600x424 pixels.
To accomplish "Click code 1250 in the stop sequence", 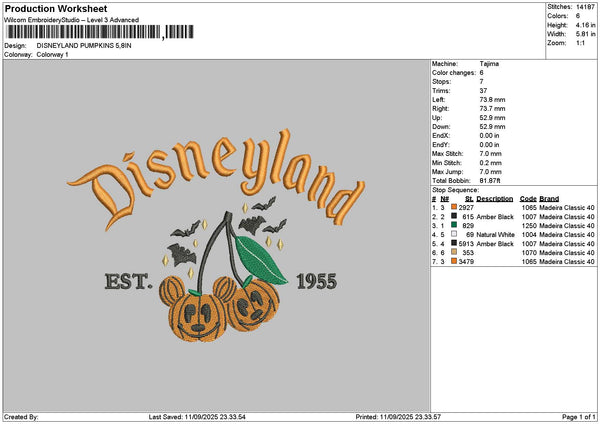I will 529,226.
